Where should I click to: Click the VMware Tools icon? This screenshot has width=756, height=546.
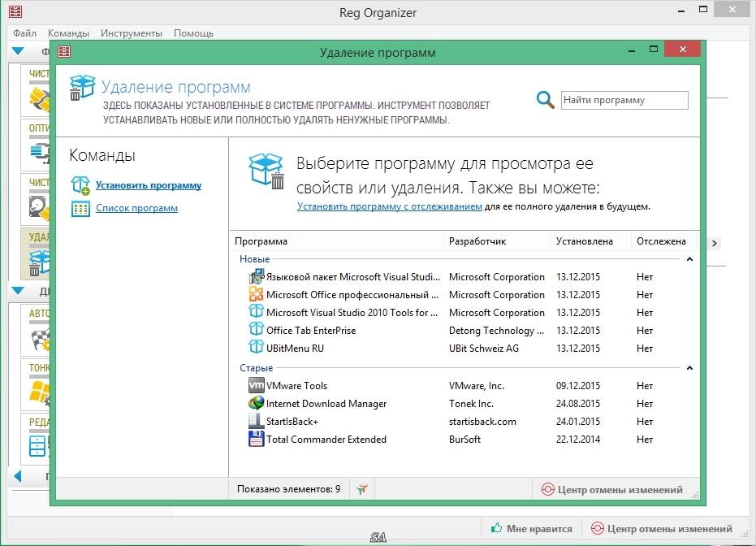coord(256,385)
